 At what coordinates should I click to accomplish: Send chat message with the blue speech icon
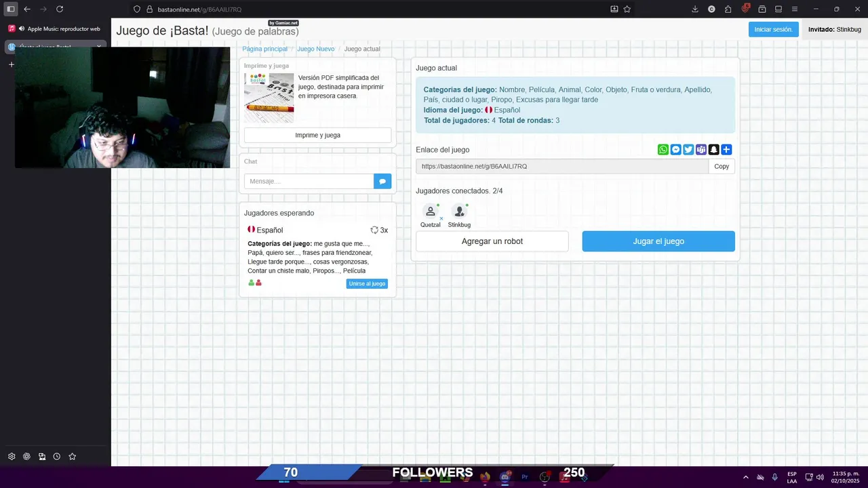(382, 181)
